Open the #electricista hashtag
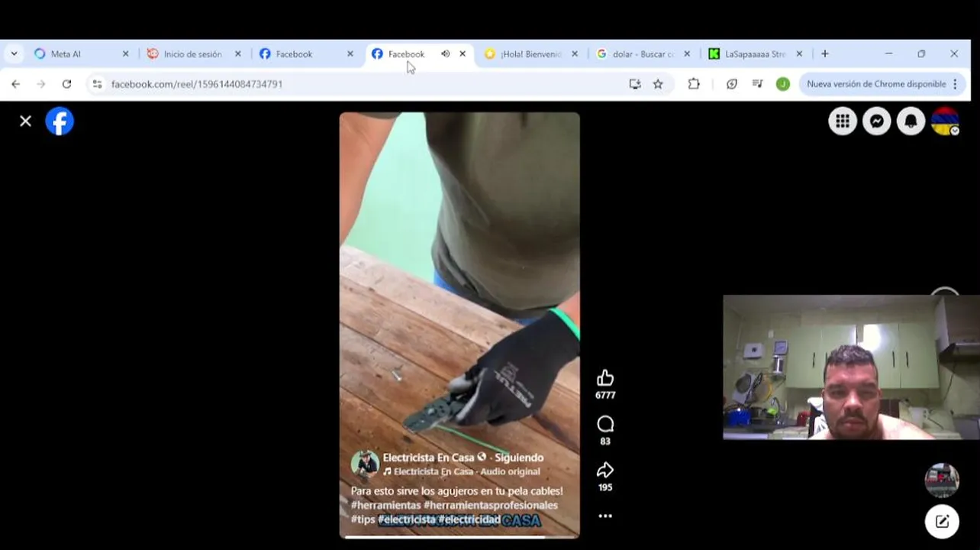 click(407, 519)
